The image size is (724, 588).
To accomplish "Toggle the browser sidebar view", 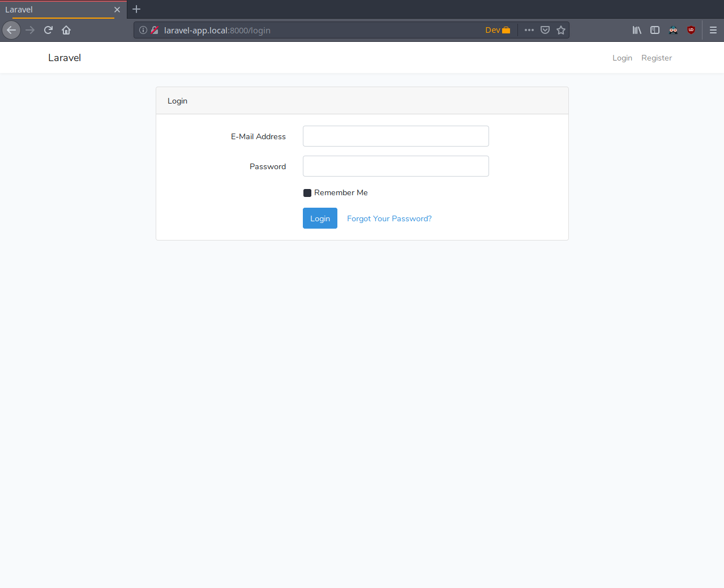I will tap(655, 30).
